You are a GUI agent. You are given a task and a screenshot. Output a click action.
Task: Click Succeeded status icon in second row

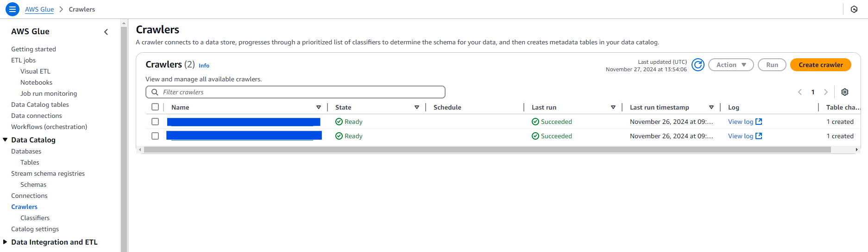535,136
